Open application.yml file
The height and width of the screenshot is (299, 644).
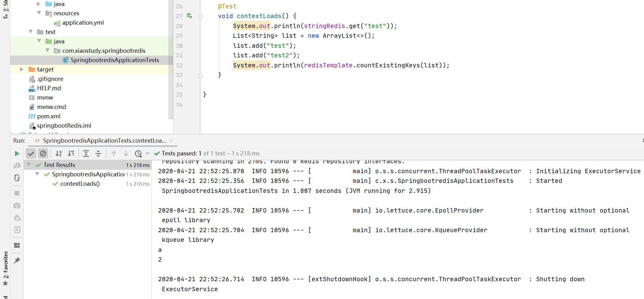[83, 22]
